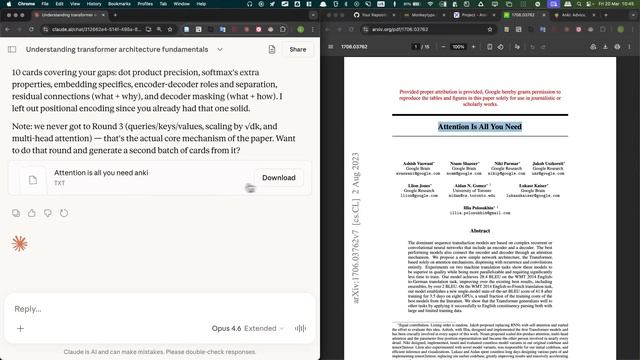Open the Chrome menu in the macOS menu bar

tap(26, 4)
